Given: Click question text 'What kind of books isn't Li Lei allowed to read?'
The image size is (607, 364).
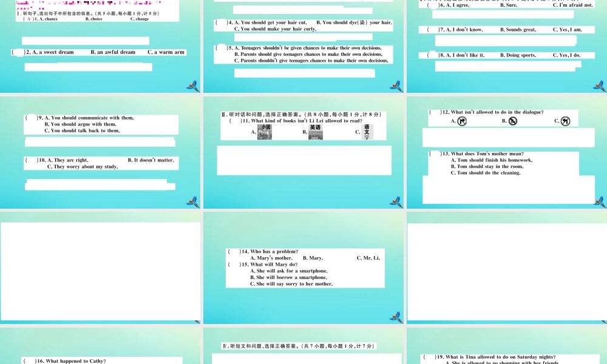Looking at the screenshot, I should [x=307, y=121].
